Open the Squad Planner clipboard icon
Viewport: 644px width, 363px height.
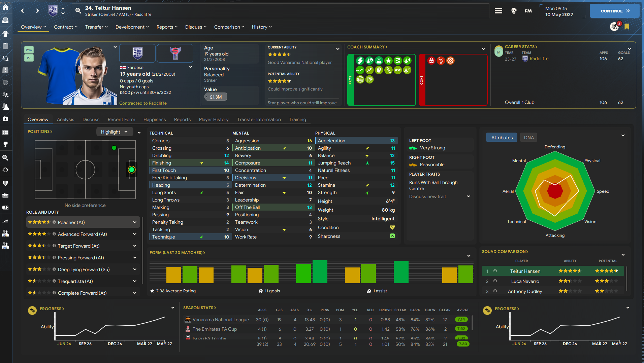coord(5,46)
